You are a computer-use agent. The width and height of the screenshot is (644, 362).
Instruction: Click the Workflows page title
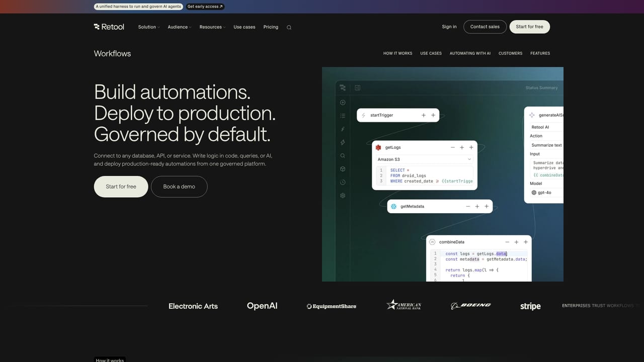112,53
